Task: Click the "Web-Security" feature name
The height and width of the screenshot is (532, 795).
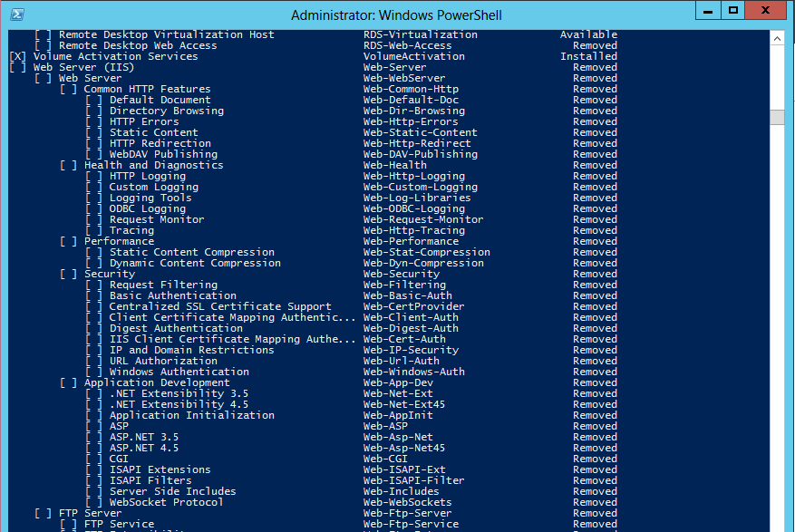Action: 402,274
